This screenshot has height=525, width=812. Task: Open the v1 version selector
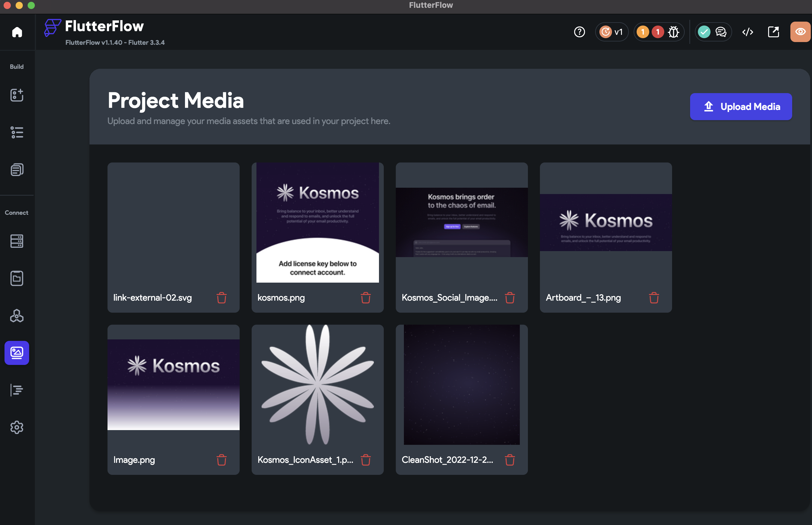tap(612, 32)
